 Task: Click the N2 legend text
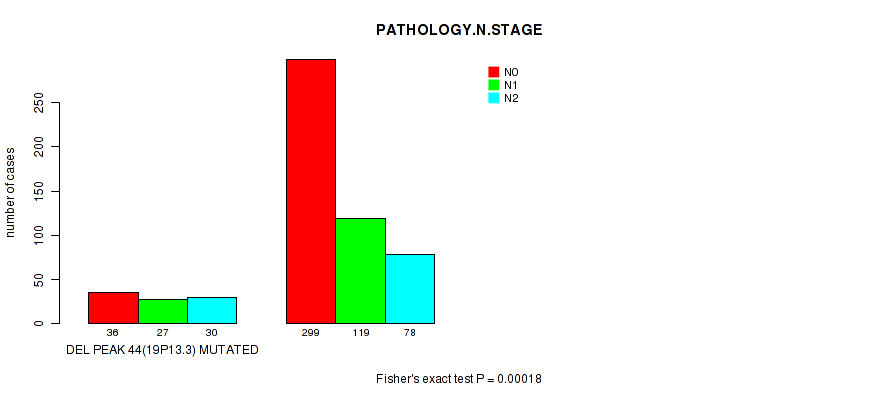tap(511, 98)
